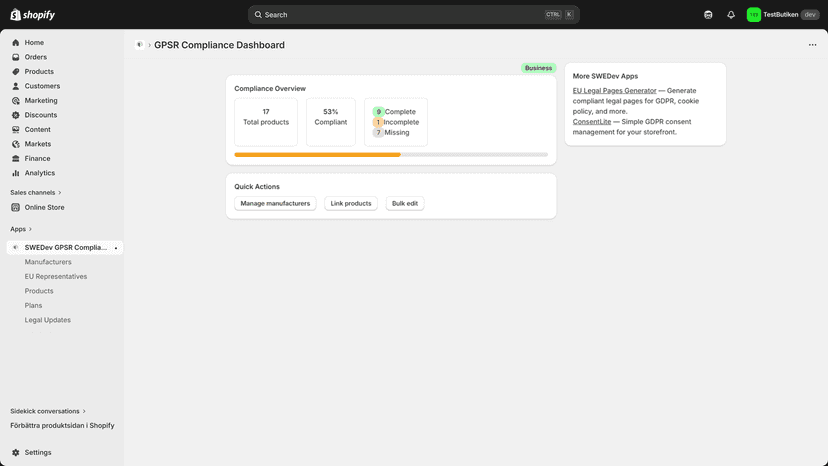Click the Quick Actions heading

257,187
